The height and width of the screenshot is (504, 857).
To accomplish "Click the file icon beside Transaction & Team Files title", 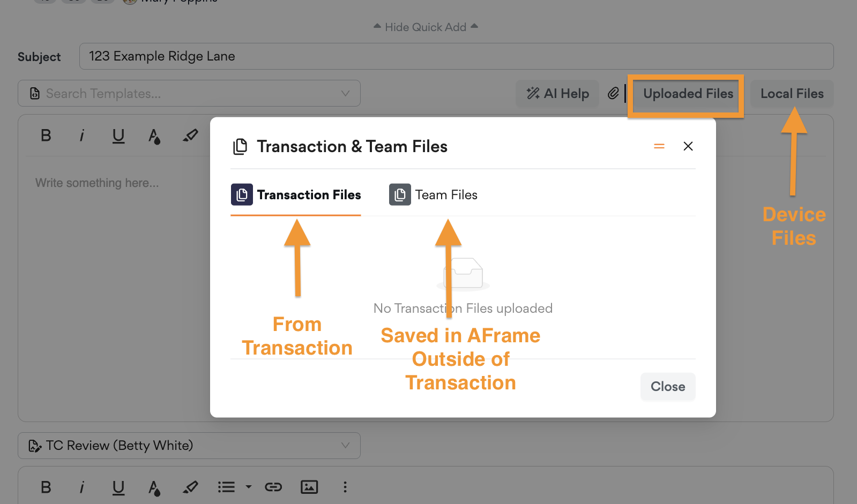I will (240, 146).
